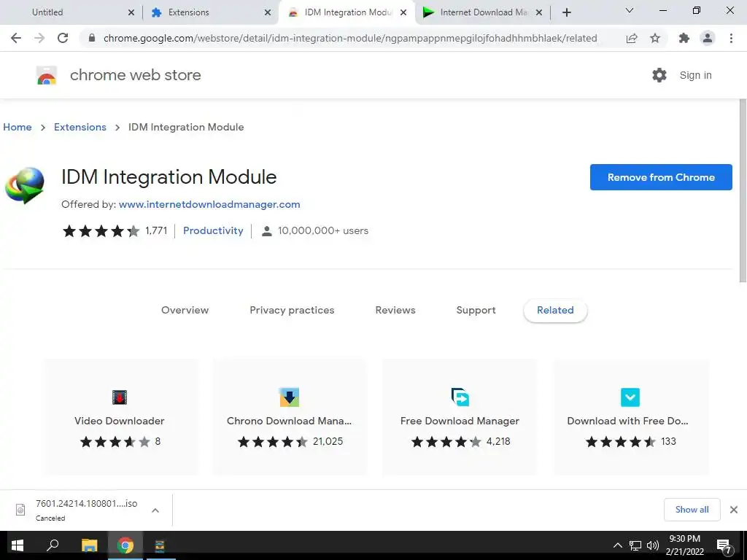Open the Support tab
Screen dimensions: 747x560
[476, 310]
